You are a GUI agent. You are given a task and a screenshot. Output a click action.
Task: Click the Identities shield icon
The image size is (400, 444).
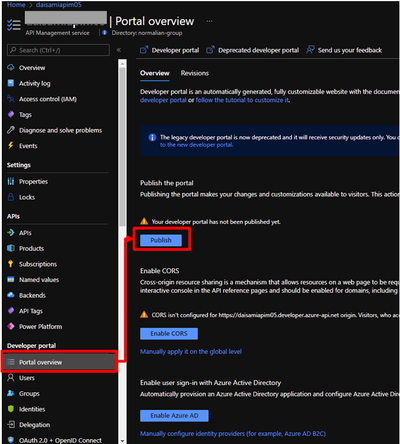pyautogui.click(x=11, y=409)
